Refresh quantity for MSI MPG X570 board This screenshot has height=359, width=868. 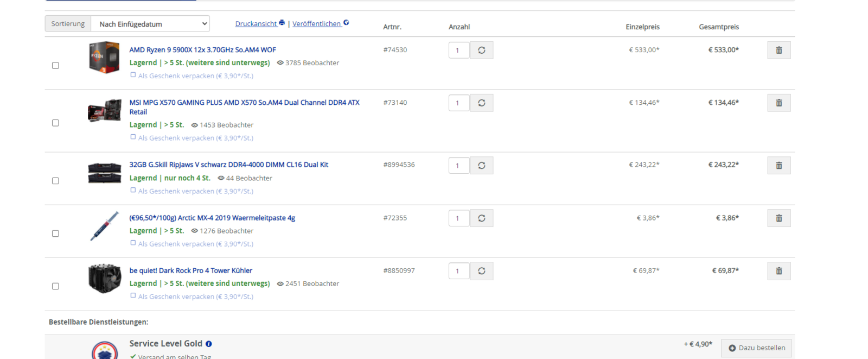point(481,103)
